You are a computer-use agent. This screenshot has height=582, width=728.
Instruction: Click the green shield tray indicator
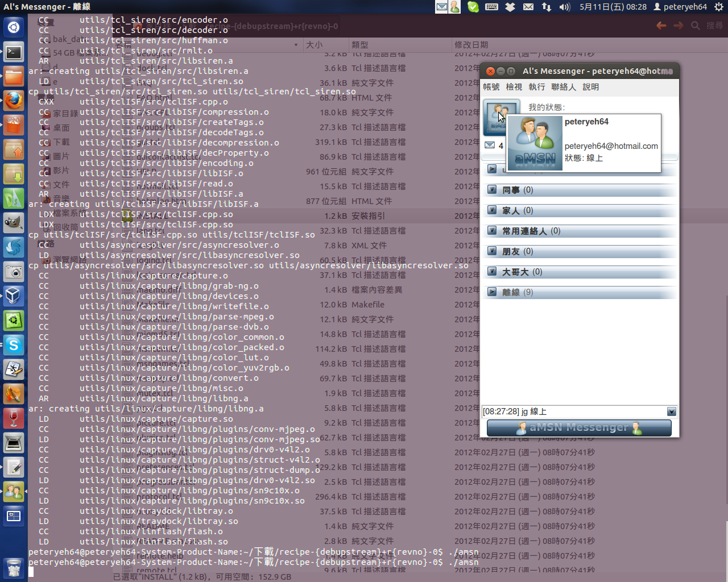(x=473, y=7)
